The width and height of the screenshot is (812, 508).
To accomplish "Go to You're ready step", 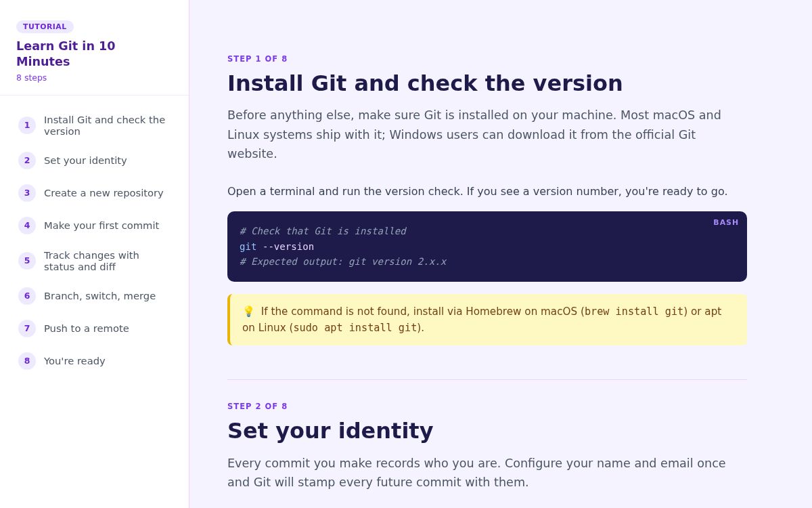I will pyautogui.click(x=95, y=361).
